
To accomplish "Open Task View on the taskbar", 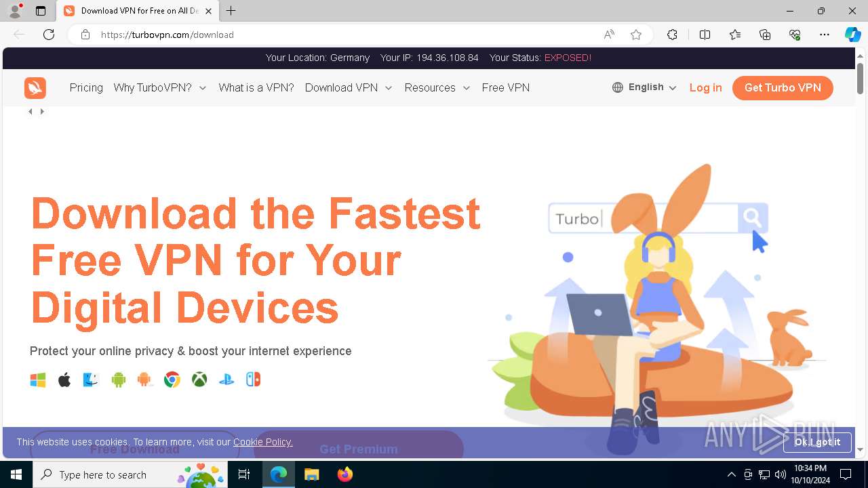I will (245, 474).
